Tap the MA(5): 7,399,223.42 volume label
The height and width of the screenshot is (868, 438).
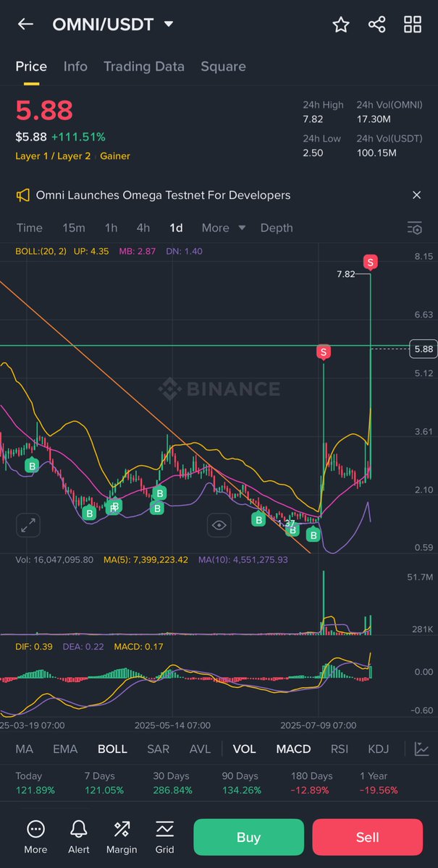146,560
